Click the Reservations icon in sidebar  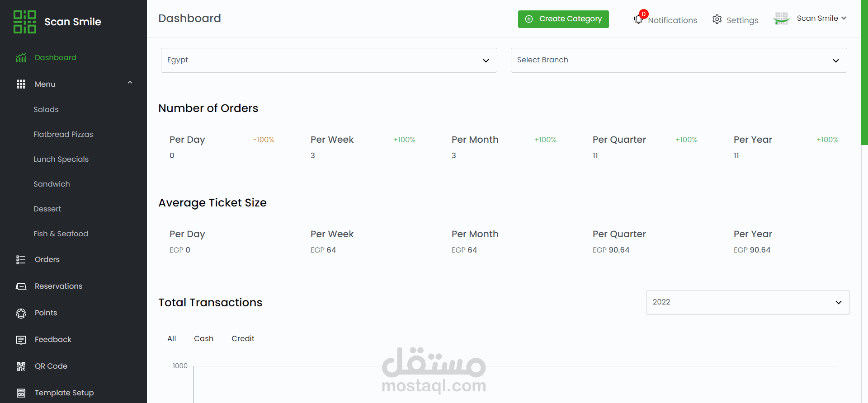tap(21, 286)
